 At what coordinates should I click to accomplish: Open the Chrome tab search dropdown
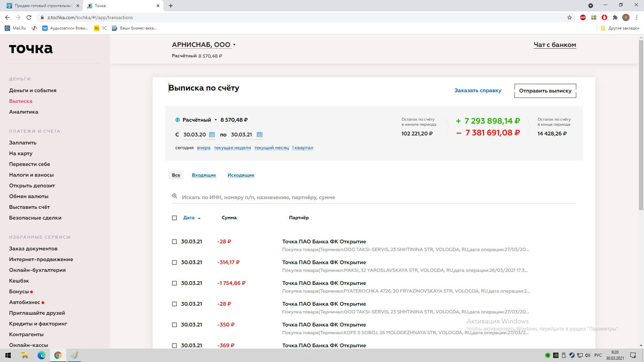591,6
